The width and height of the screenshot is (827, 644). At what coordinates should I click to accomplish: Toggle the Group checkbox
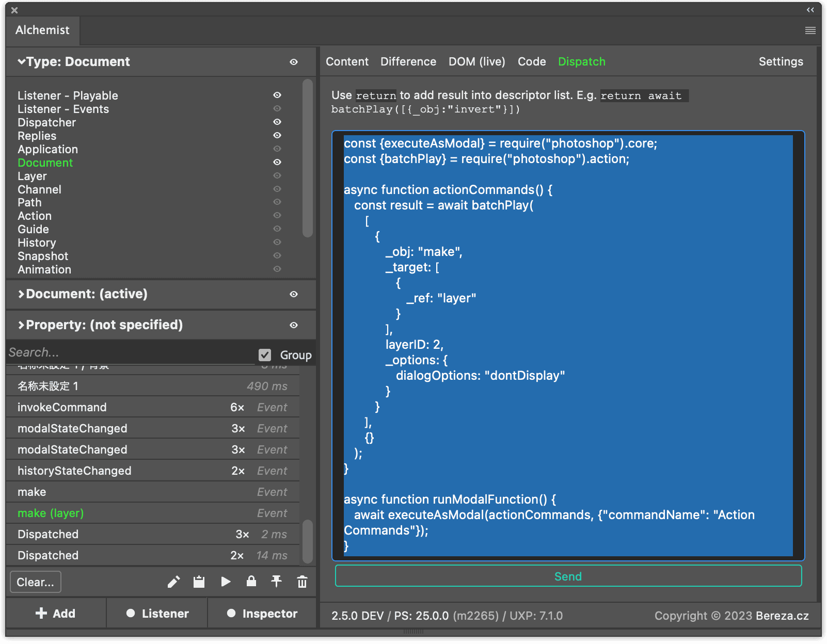[265, 355]
